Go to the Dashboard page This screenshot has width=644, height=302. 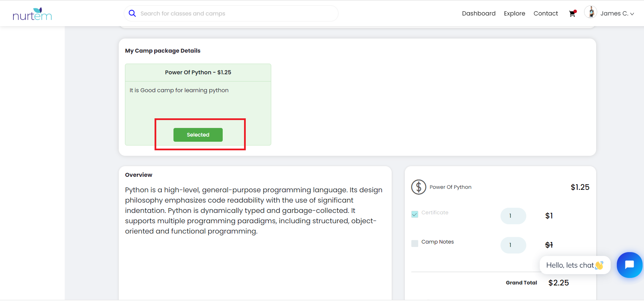(x=478, y=13)
